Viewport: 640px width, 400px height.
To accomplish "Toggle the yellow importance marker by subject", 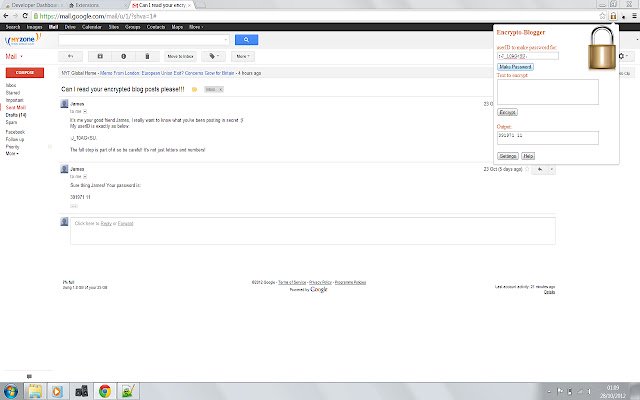I will pyautogui.click(x=195, y=89).
